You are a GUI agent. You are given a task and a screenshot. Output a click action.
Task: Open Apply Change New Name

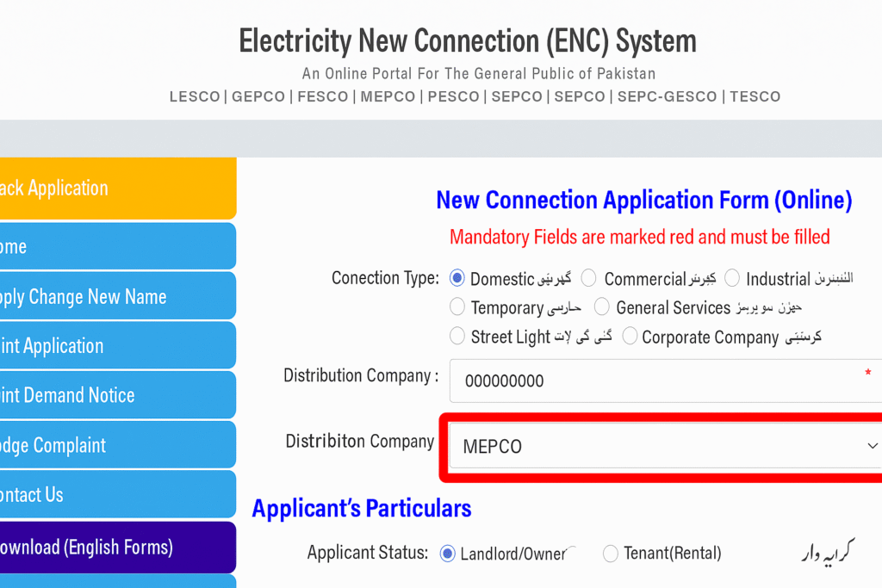click(x=118, y=295)
